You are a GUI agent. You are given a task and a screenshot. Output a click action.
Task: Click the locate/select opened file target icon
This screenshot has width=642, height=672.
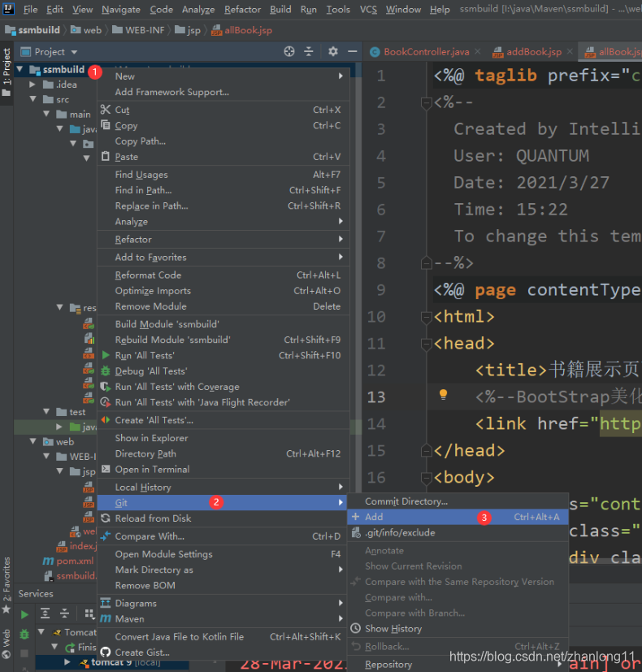pyautogui.click(x=289, y=51)
